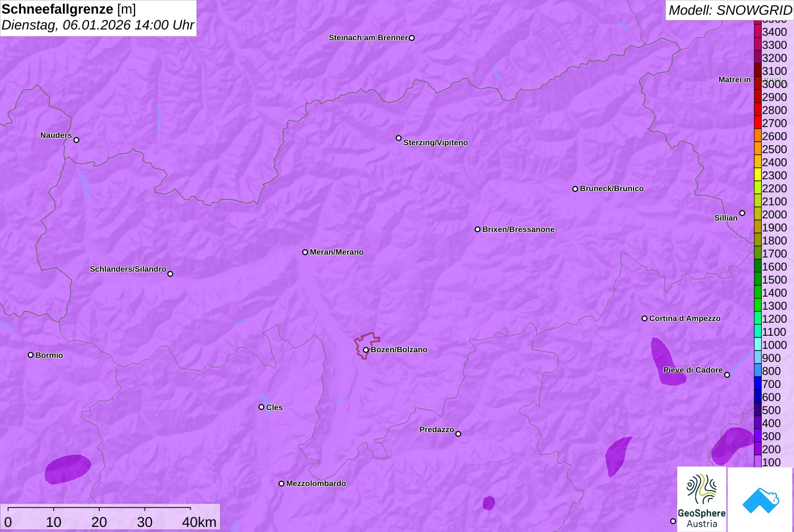The image size is (794, 532).
Task: Click the Modell: SNOWGRID label
Action: pos(730,10)
